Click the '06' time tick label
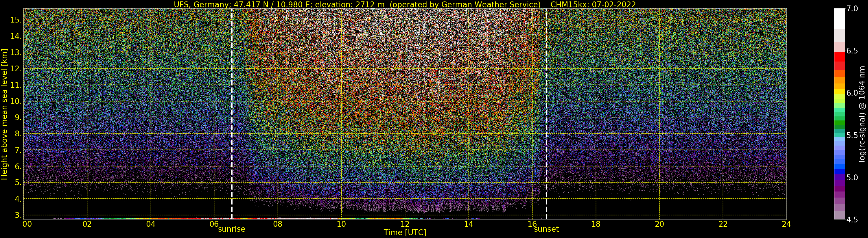Viewport: 868px width, 238px height. [214, 224]
